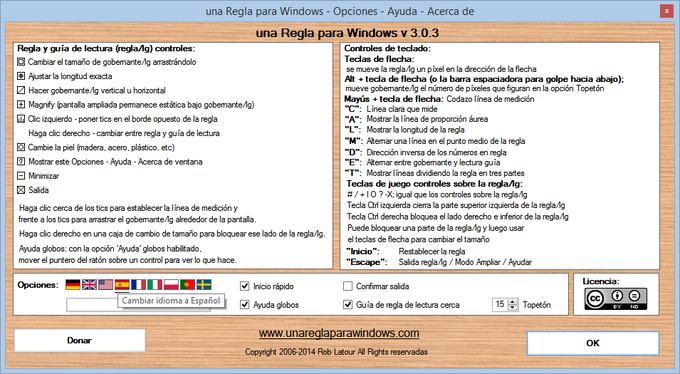The height and width of the screenshot is (374, 680).
Task: Click the copyright notice text
Action: (336, 352)
